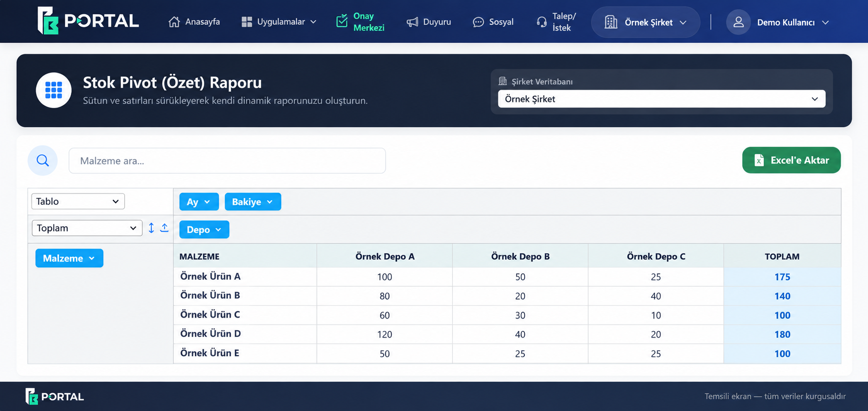868x411 pixels.
Task: Click the TOPLAM column header
Action: coord(782,256)
